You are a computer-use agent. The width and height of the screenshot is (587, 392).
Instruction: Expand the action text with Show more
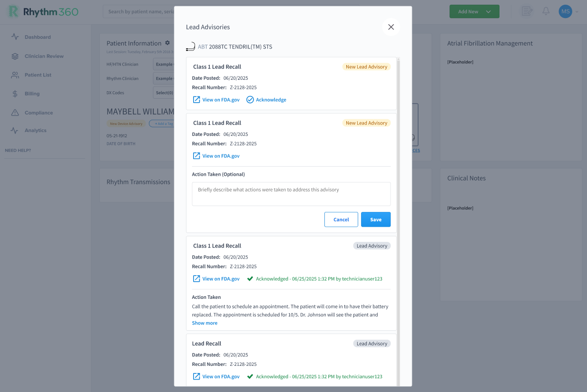point(205,323)
